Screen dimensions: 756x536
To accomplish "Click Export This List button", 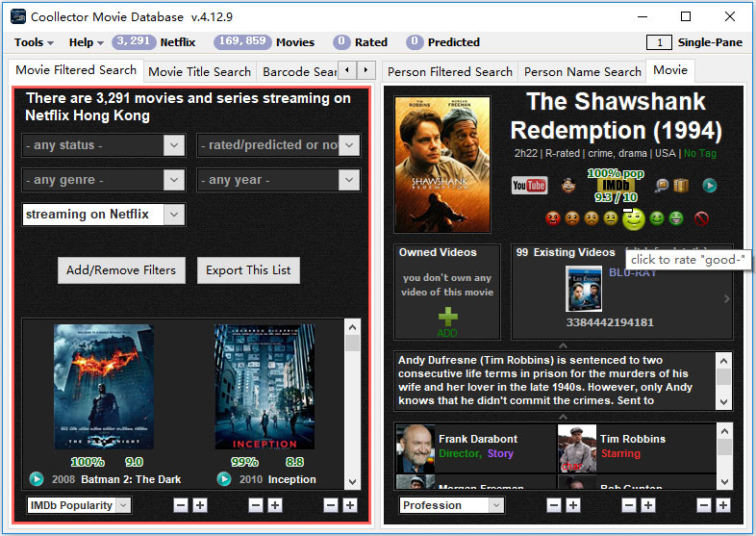I will click(248, 270).
